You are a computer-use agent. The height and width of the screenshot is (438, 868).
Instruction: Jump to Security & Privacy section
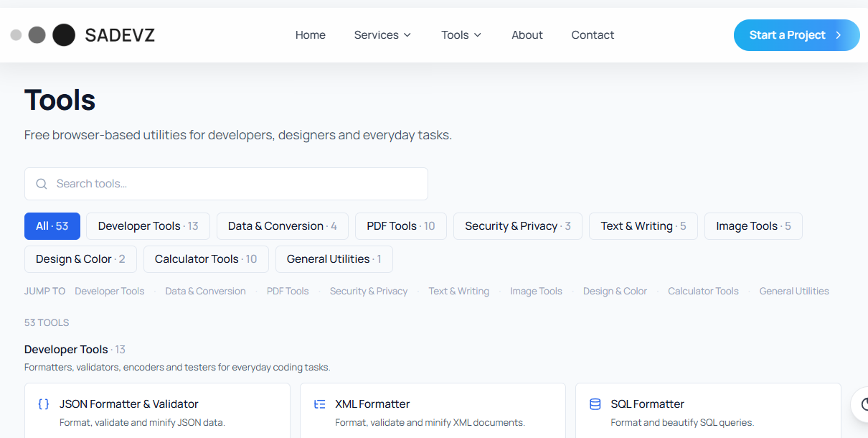(x=369, y=292)
